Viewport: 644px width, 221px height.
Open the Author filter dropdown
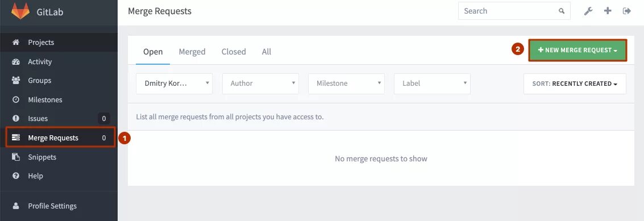(x=260, y=84)
